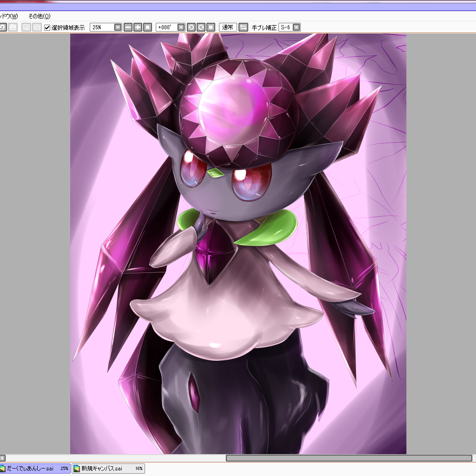Image resolution: width=476 pixels, height=476 pixels.
Task: Click the reset zoom square button
Action: pyautogui.click(x=147, y=27)
